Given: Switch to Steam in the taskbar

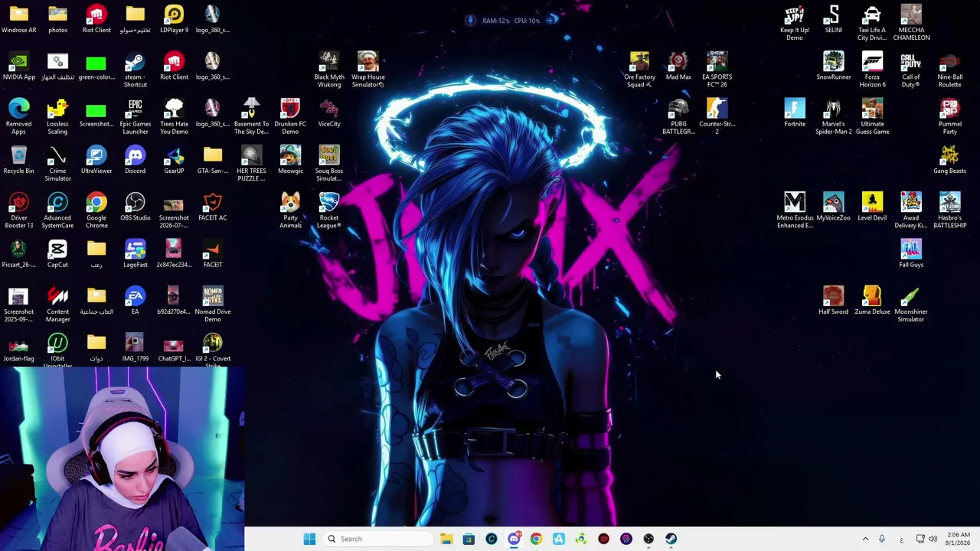Looking at the screenshot, I should tap(671, 539).
